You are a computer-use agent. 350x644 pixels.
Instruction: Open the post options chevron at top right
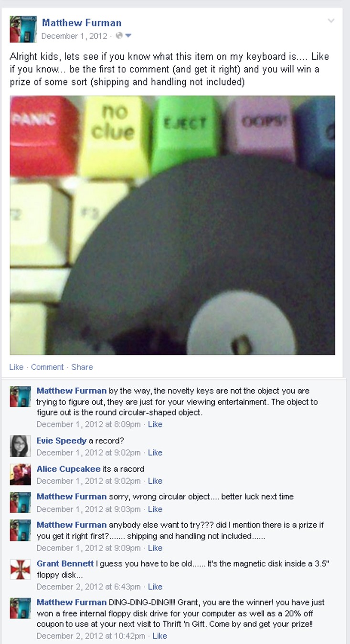click(x=331, y=21)
